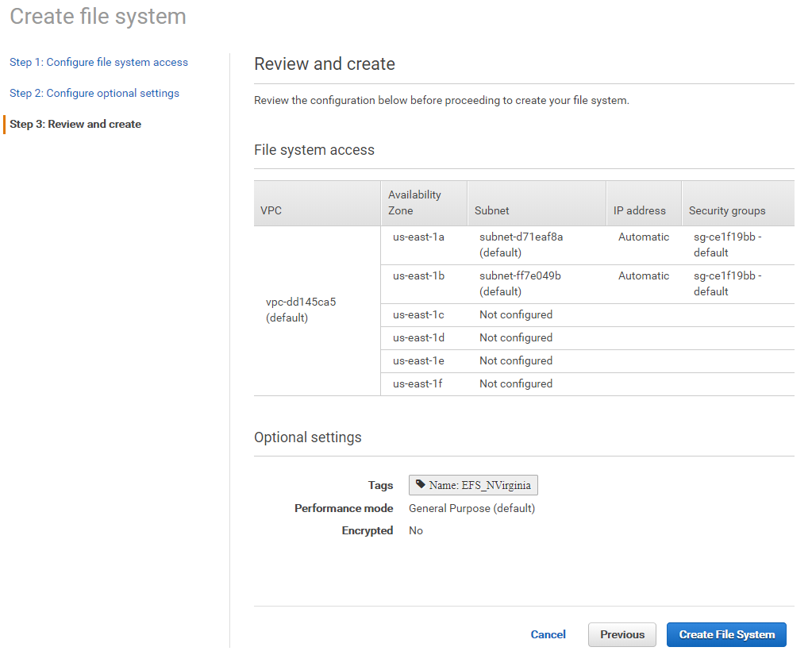Screen dimensions: 812x651
Task: Click the Subnet column header
Action: (x=492, y=210)
